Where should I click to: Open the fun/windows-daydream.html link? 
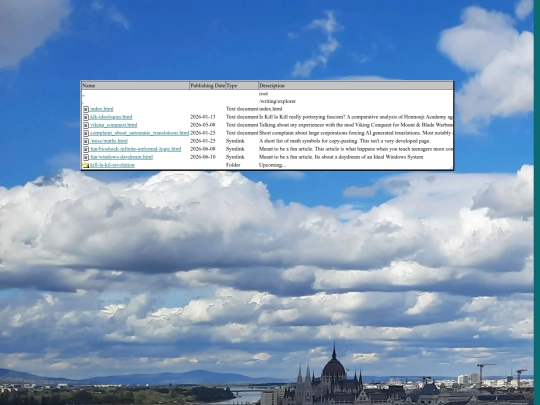click(x=122, y=157)
